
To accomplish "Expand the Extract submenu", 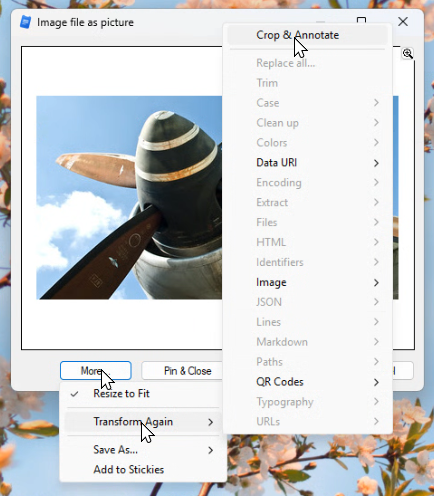I will pyautogui.click(x=307, y=203).
